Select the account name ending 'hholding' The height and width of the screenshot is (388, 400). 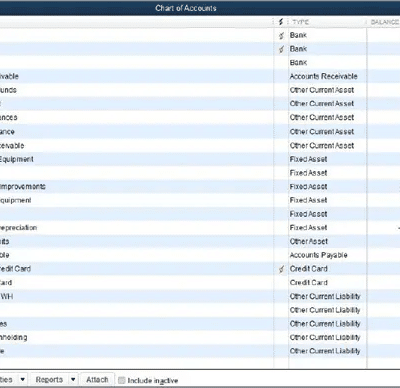click(x=13, y=337)
